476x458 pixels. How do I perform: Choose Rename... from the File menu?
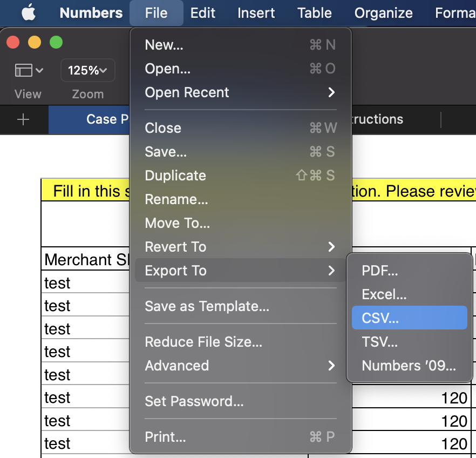(241, 199)
